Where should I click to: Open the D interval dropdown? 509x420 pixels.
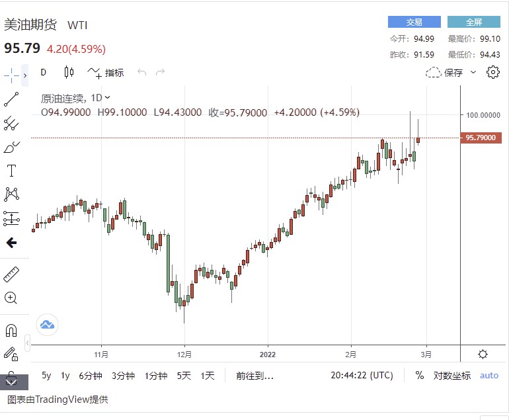[x=44, y=72]
